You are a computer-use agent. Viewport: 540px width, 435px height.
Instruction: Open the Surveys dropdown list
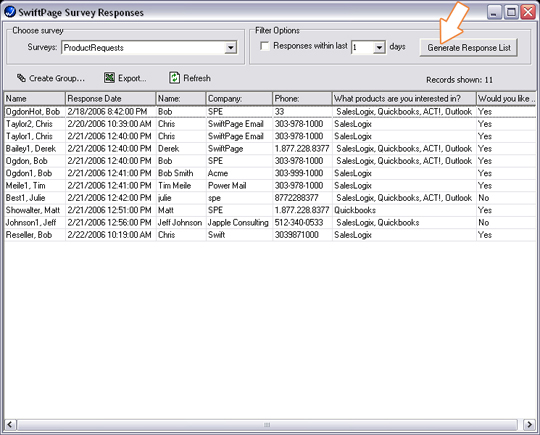coord(230,48)
